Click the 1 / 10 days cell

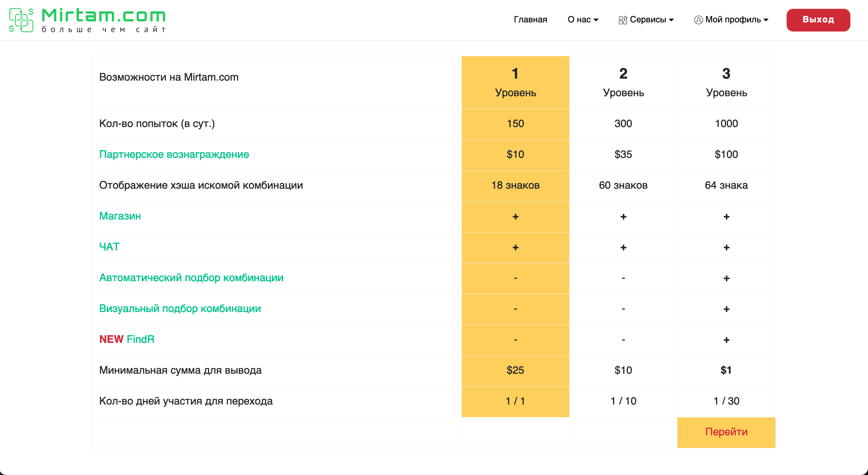[623, 401]
